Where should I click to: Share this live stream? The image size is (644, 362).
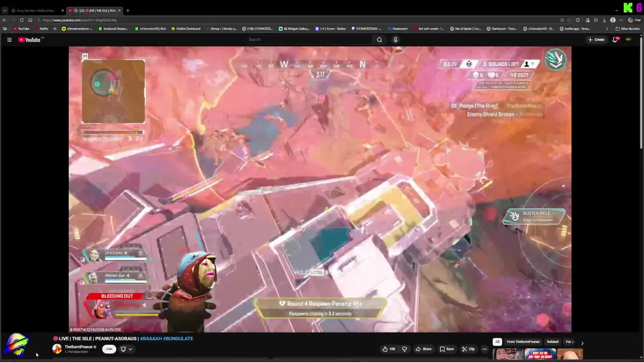click(424, 349)
